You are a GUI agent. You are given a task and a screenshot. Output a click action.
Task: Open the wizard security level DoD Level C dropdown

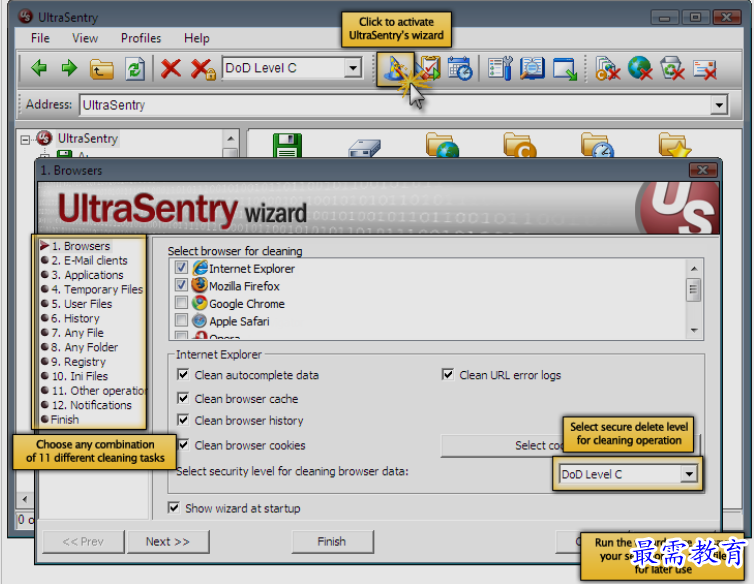689,474
